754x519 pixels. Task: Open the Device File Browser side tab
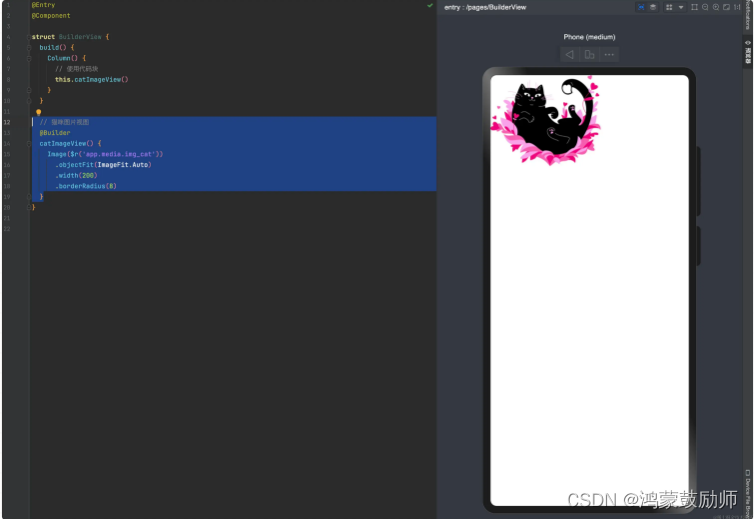[748, 493]
